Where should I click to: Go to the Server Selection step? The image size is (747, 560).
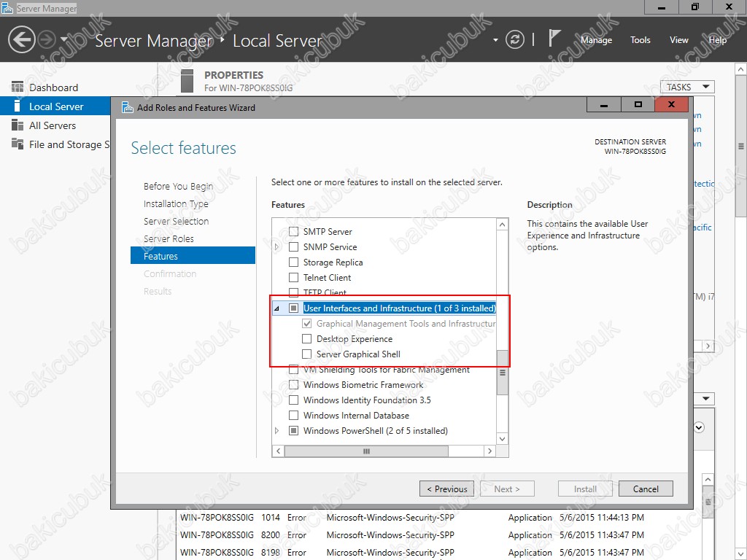click(x=177, y=221)
